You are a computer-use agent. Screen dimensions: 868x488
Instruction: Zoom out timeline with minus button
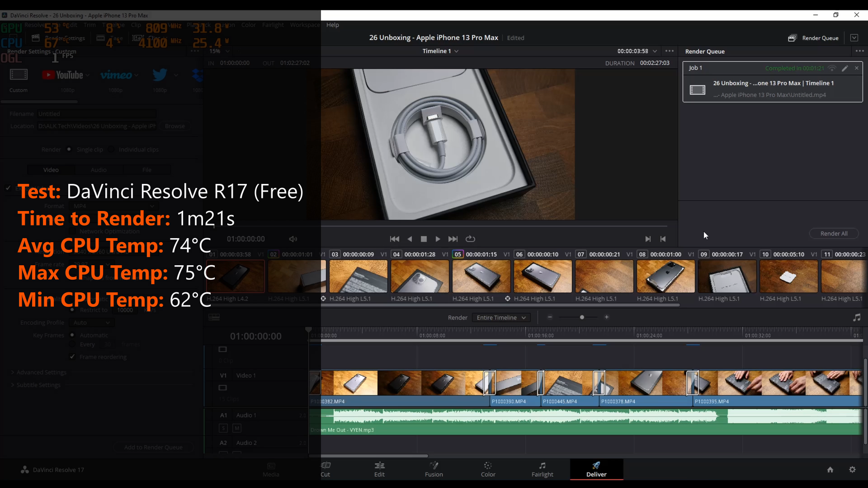pyautogui.click(x=550, y=317)
